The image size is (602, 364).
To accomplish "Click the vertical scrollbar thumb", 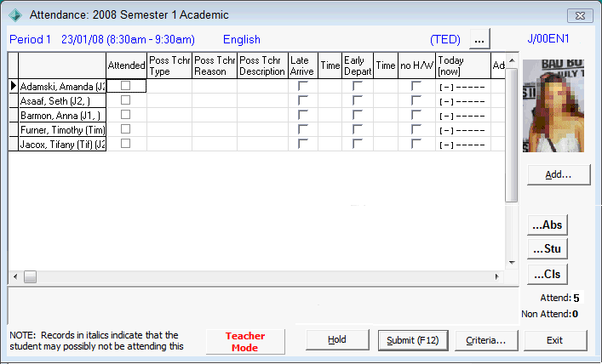I will (x=512, y=134).
